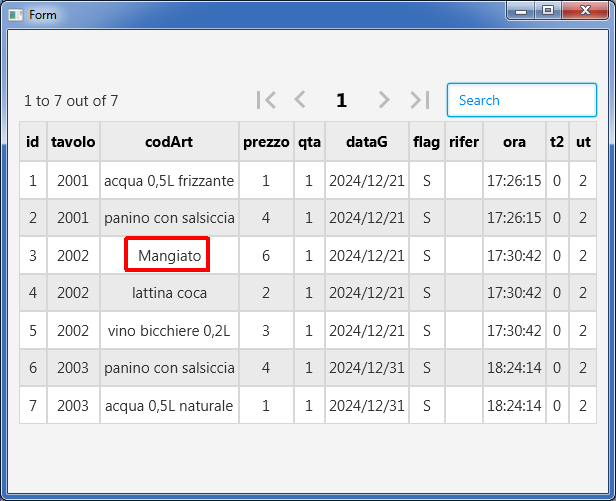Sort by the tavolo column header
Screen dimensions: 616x501
tap(73, 141)
